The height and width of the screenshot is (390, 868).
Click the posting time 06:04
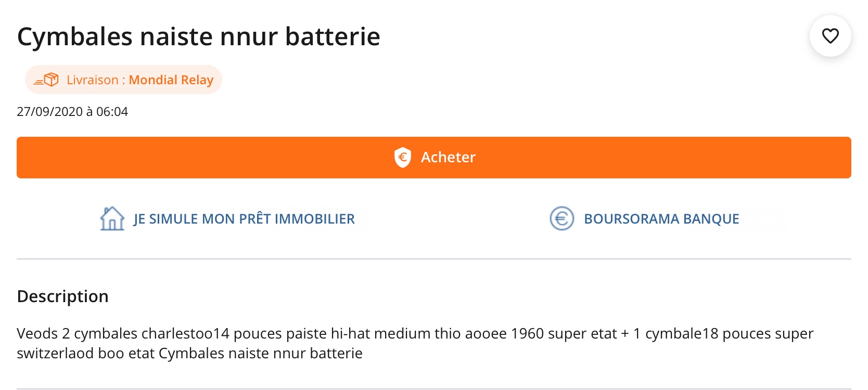112,112
